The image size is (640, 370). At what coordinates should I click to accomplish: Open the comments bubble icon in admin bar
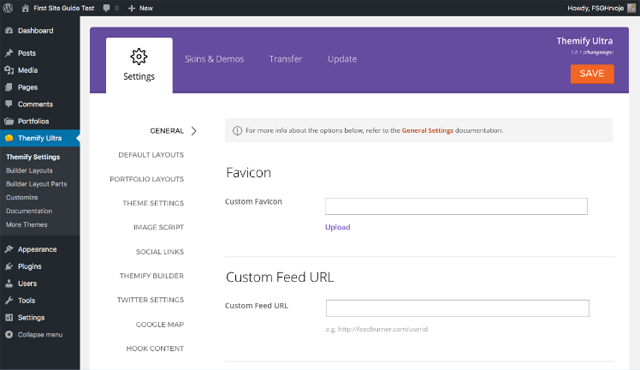click(107, 8)
